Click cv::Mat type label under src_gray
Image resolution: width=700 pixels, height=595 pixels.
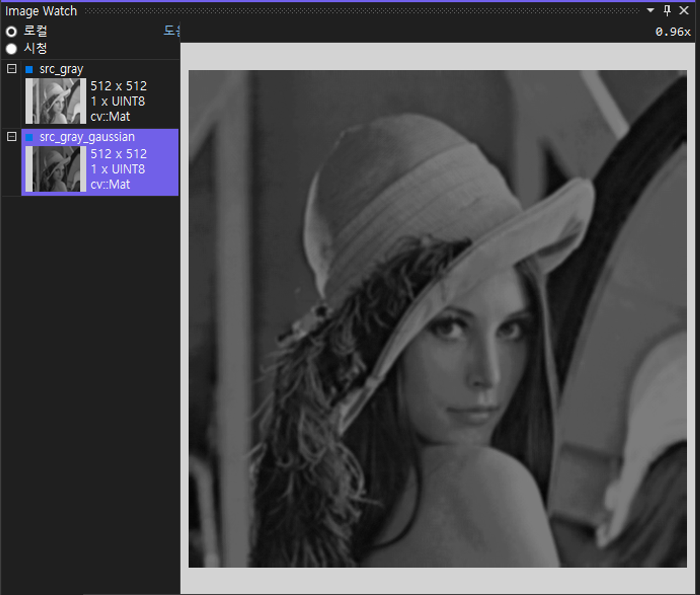(110, 117)
